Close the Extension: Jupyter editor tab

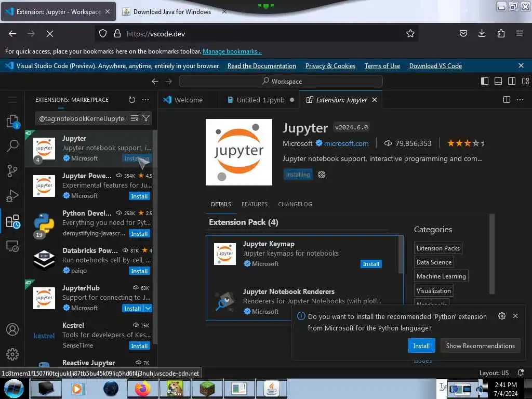tap(375, 100)
